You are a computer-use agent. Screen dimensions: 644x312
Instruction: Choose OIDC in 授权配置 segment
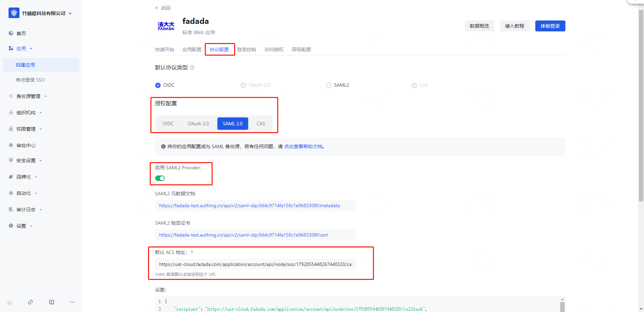coord(168,124)
